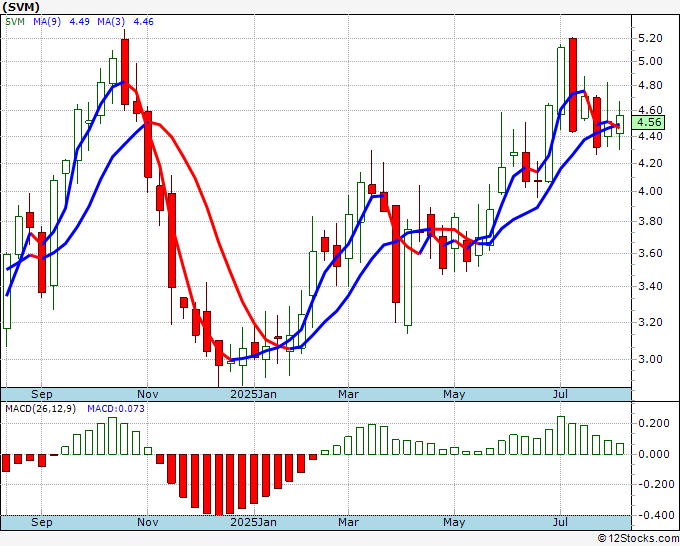
Task: Click the 5.20 price axis label
Action: point(650,38)
